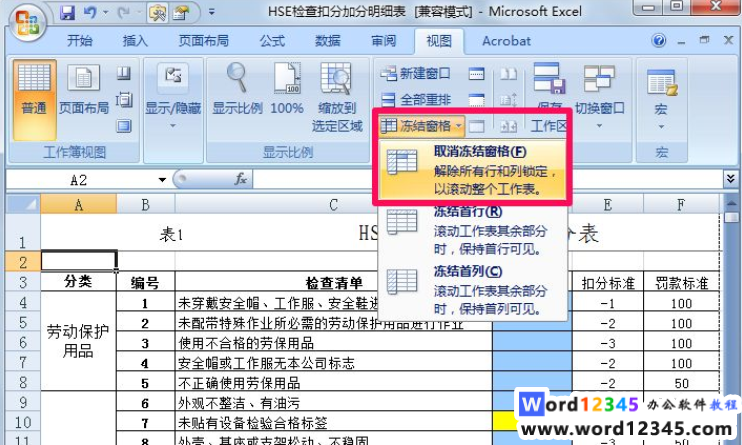Click 全部重排 arrange all button
This screenshot has height=445, width=742.
coord(415,100)
